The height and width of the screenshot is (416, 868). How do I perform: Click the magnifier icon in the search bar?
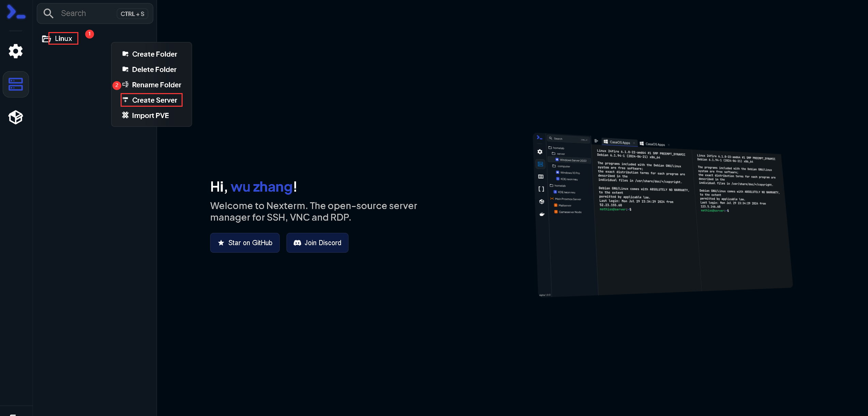click(48, 13)
